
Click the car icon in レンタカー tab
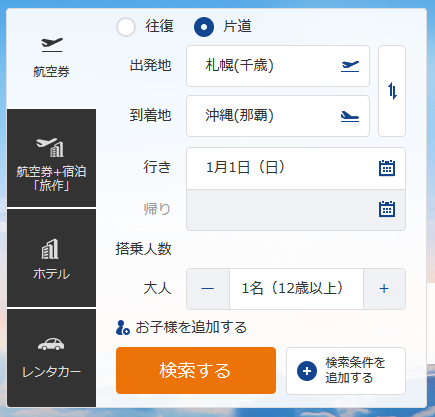coord(51,344)
